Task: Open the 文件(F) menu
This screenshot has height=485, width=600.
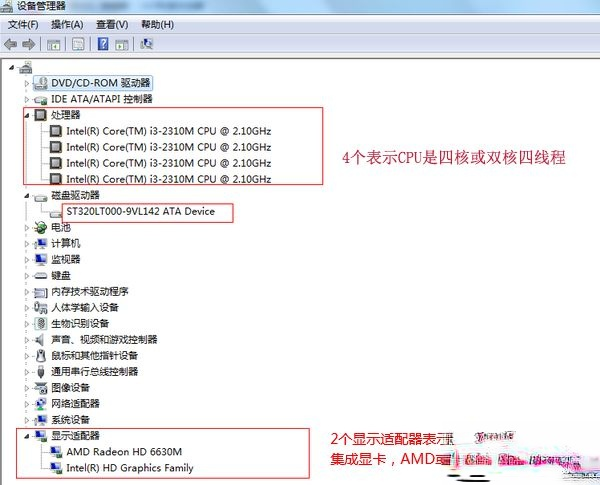Action: point(23,24)
